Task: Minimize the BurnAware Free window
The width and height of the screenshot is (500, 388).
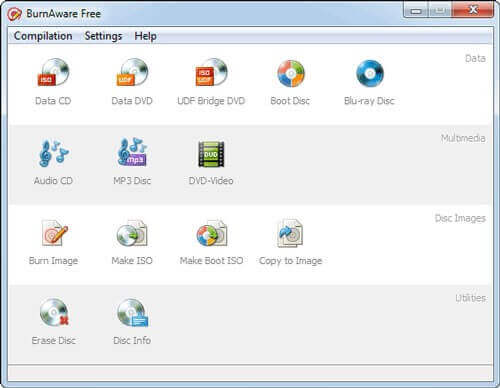Action: point(416,10)
